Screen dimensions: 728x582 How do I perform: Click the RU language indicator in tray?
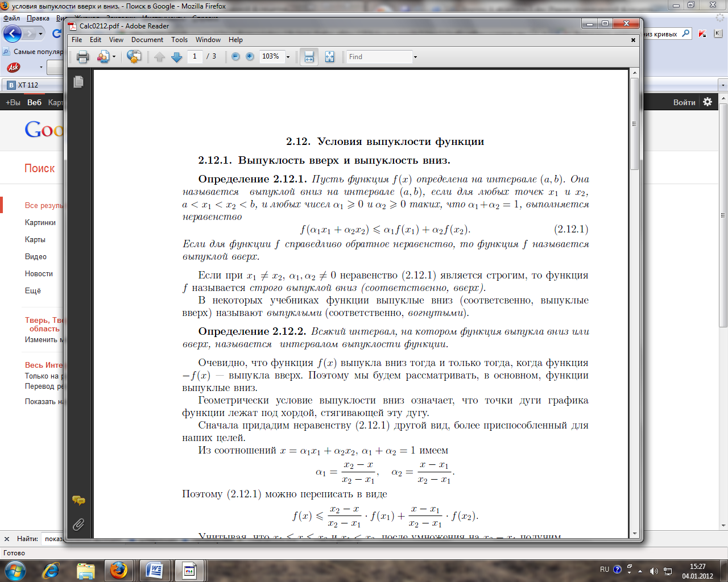[605, 569]
